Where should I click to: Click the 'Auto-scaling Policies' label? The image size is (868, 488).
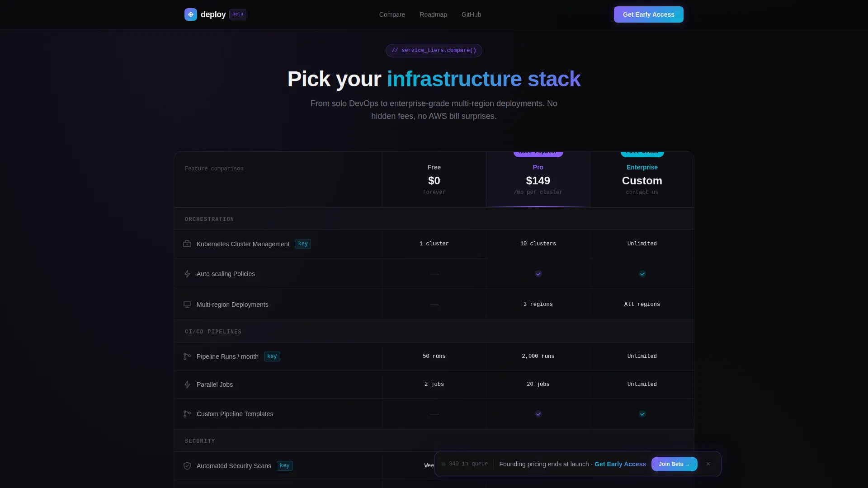click(x=226, y=274)
